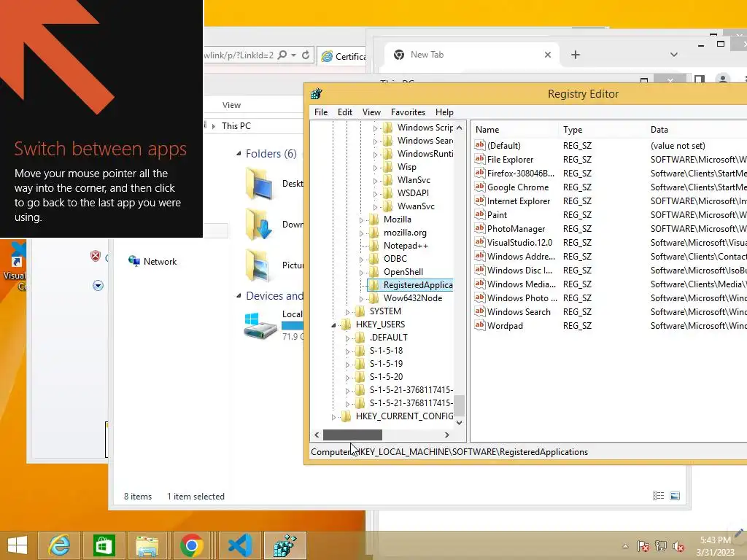Viewport: 747px width, 560px height.
Task: Open the Help menu in Registry Editor
Action: [x=444, y=112]
